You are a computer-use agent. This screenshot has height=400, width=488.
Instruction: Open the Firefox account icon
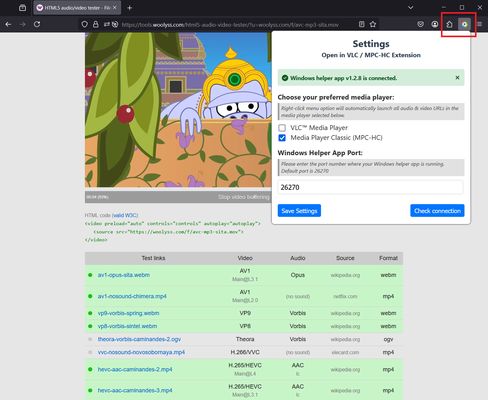point(435,24)
